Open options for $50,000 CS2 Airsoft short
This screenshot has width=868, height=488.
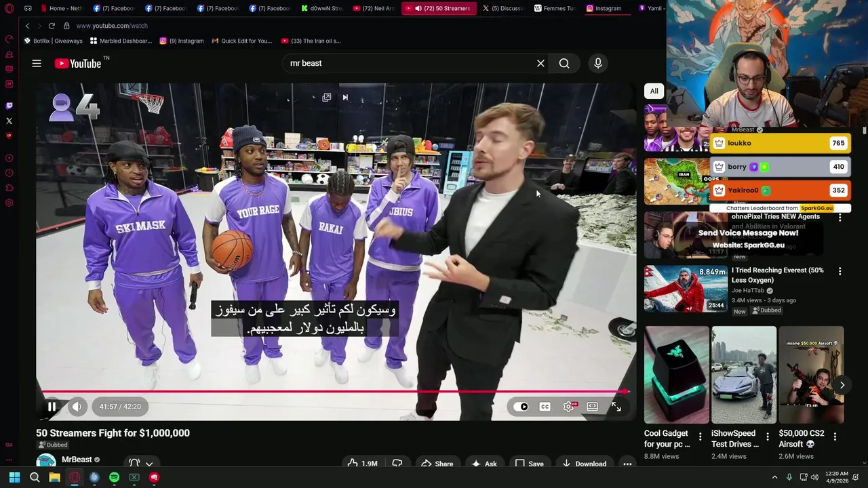click(835, 437)
